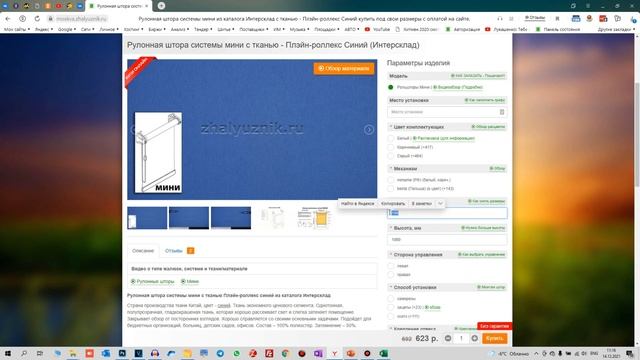This screenshot has height=360, width=640.
Task: Increase quantity with the plus icon
Action: [x=474, y=338]
